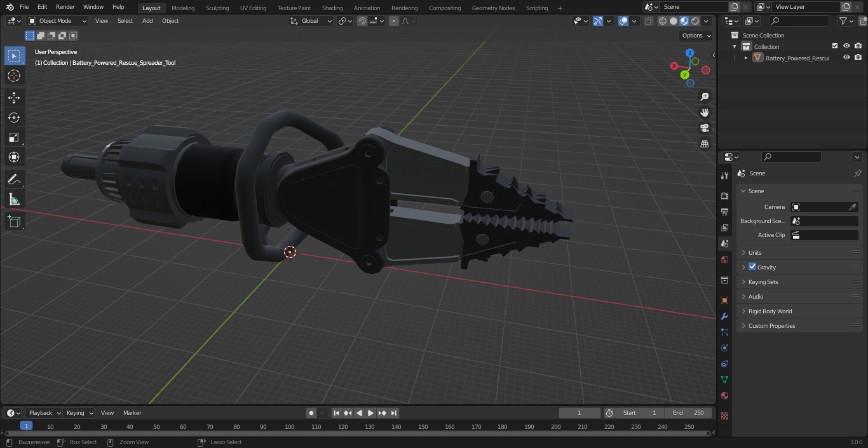Select the Add Cube tool
868x448 pixels.
tap(14, 221)
